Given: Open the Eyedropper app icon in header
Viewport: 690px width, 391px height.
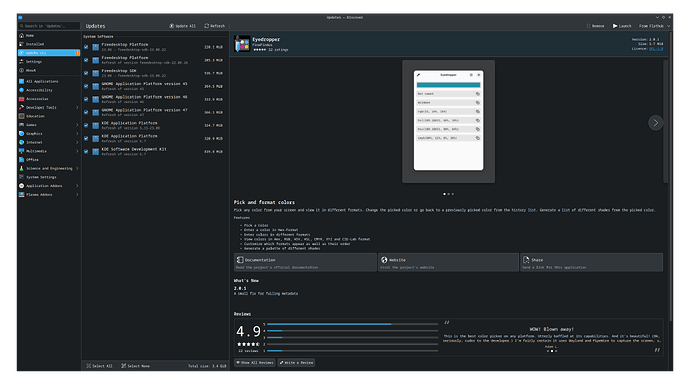Looking at the screenshot, I should coord(242,44).
